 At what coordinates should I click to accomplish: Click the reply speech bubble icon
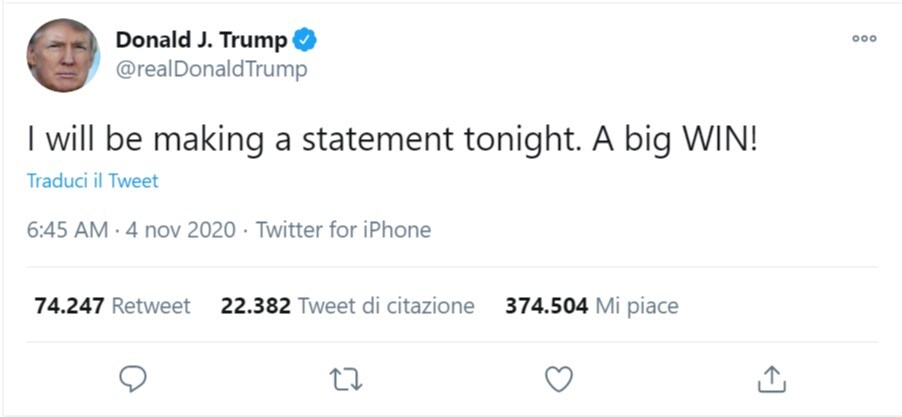pyautogui.click(x=133, y=378)
